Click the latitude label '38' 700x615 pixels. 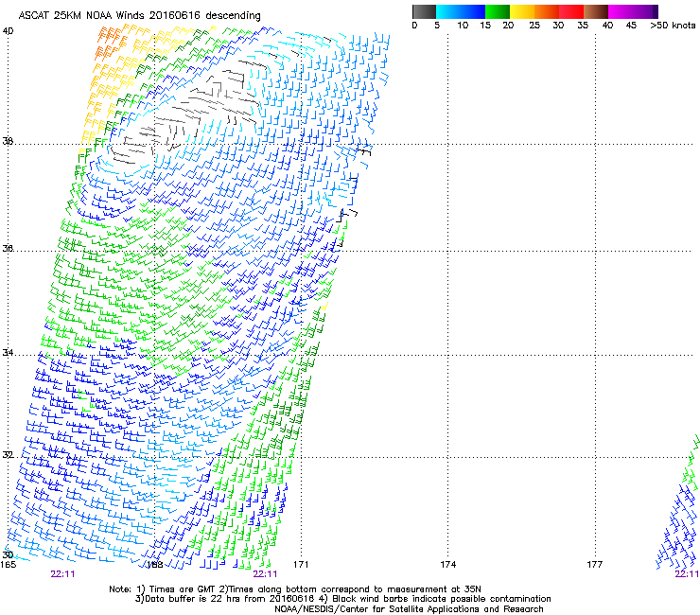[x=8, y=141]
